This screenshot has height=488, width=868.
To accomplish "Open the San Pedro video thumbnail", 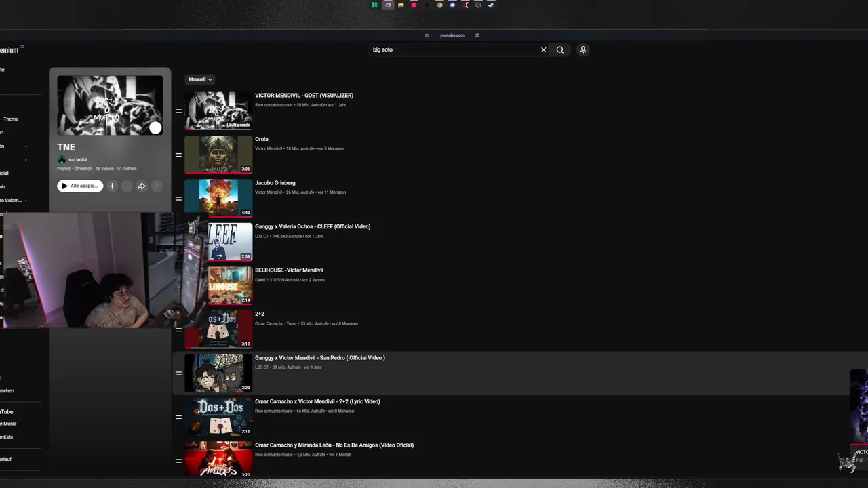I will point(218,373).
